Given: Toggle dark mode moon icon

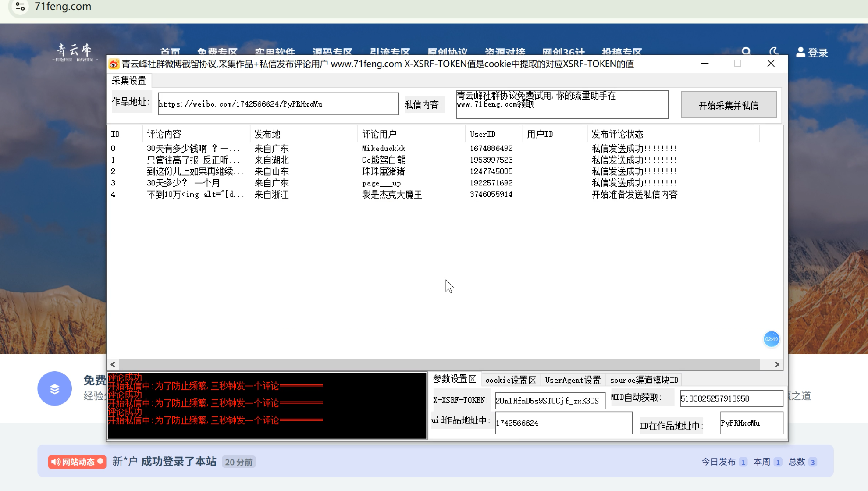Looking at the screenshot, I should [774, 52].
